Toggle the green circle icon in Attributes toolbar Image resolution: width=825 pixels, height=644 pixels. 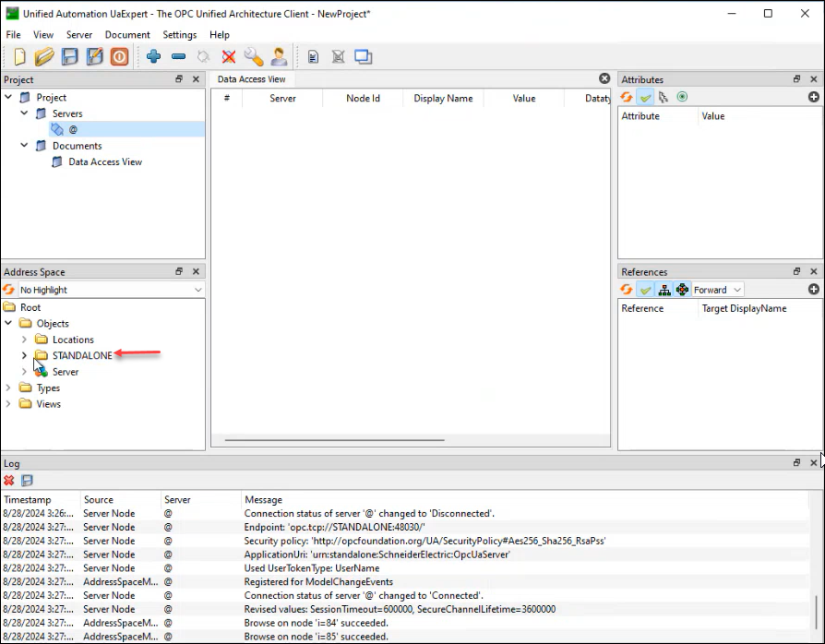(x=682, y=97)
